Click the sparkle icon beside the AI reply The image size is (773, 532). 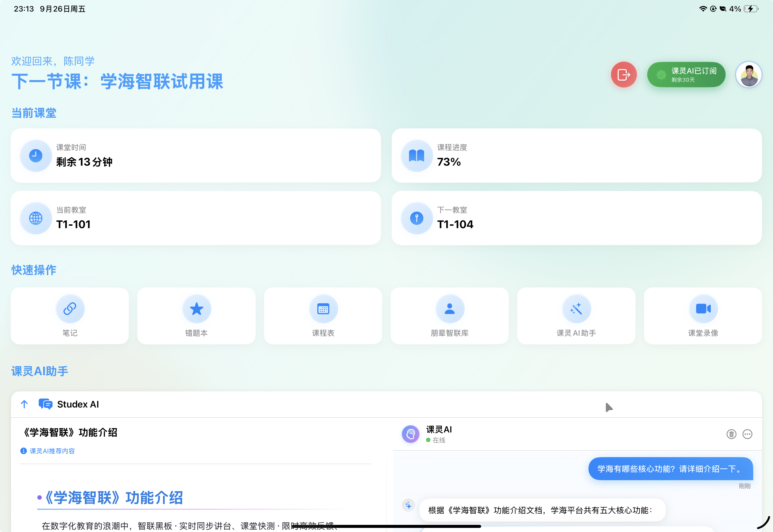pyautogui.click(x=408, y=505)
